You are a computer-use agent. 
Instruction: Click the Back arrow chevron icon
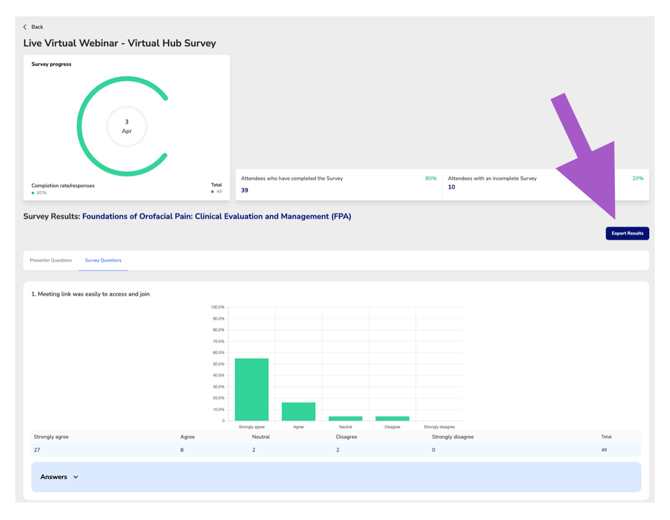pos(25,27)
